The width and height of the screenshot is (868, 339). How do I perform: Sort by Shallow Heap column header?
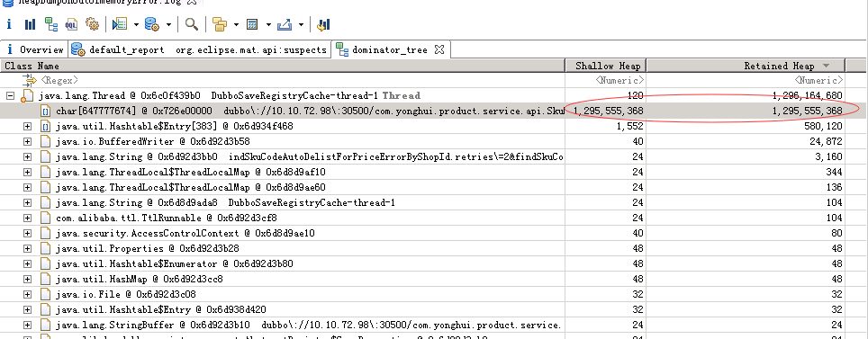(606, 66)
